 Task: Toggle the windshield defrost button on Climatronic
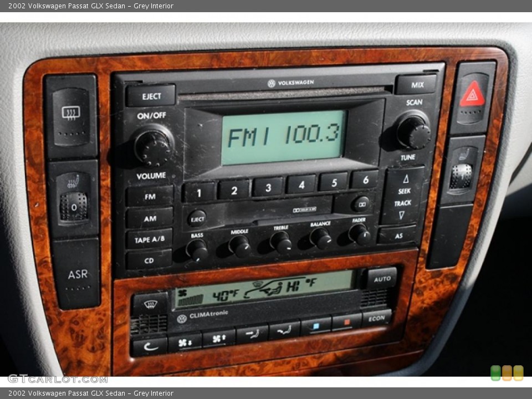coord(150,304)
